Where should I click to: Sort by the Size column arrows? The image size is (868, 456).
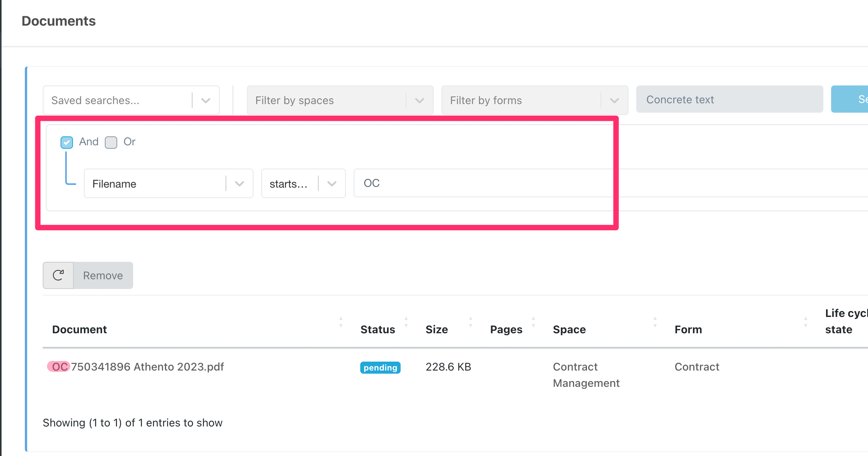click(x=470, y=322)
